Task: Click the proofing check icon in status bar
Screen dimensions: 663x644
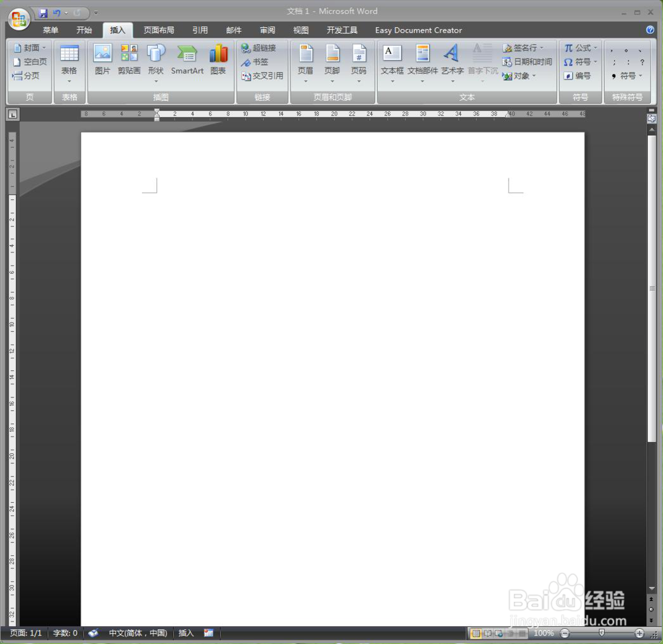Action: (x=93, y=633)
